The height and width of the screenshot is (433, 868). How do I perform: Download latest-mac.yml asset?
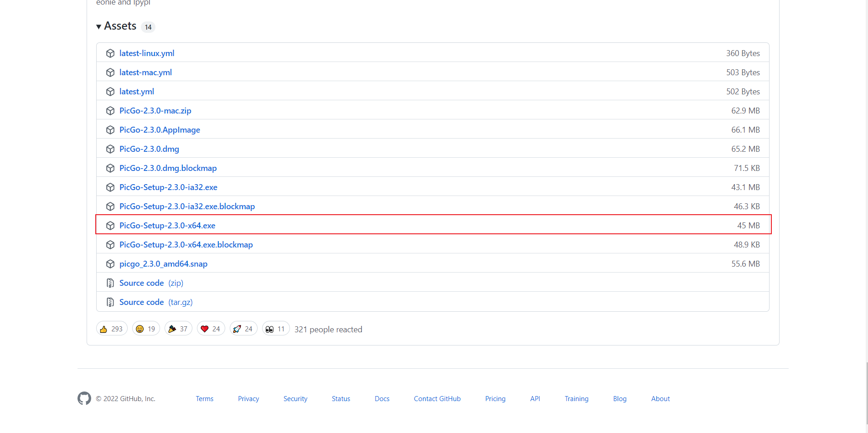(145, 72)
